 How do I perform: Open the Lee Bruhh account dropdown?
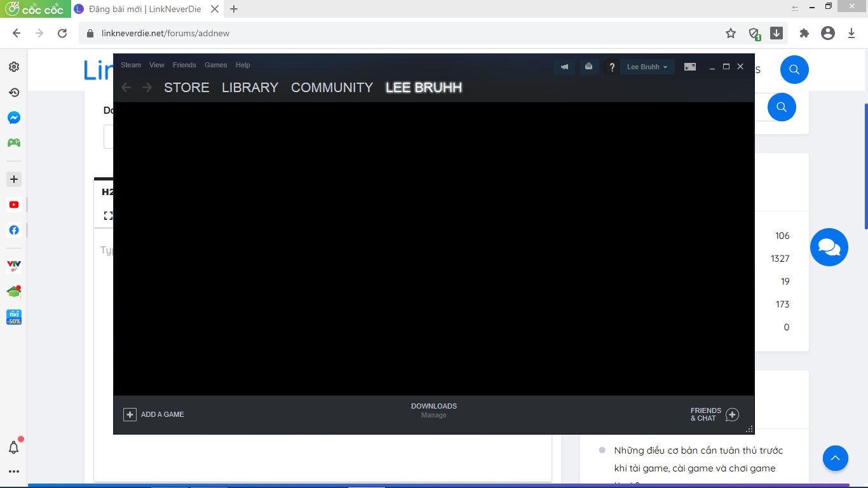[647, 66]
